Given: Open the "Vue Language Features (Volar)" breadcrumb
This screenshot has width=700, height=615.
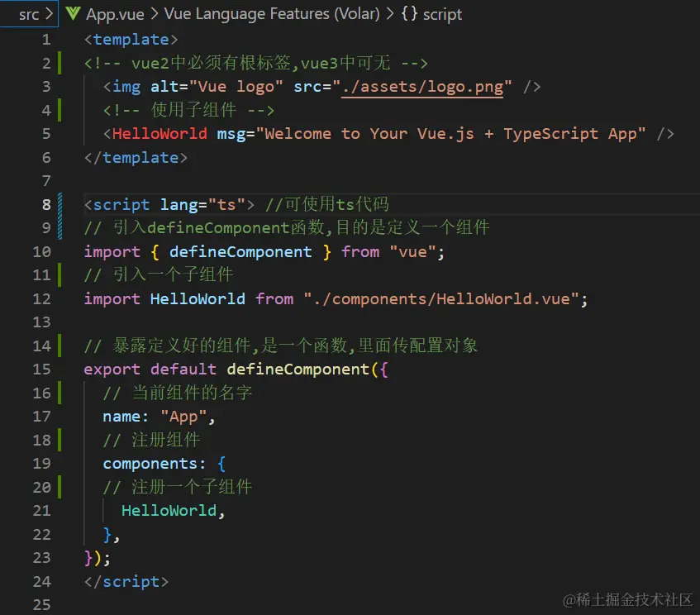Looking at the screenshot, I should point(274,14).
